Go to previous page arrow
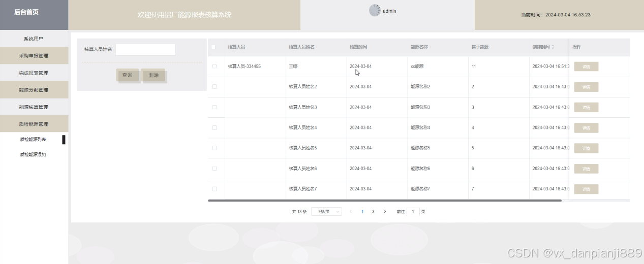The image size is (644, 264). pyautogui.click(x=350, y=212)
